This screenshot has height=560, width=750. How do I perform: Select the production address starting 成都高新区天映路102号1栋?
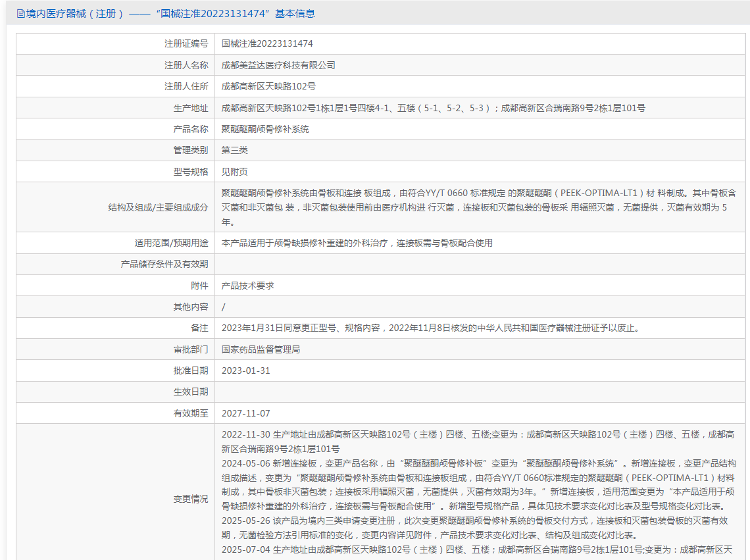[x=434, y=108]
